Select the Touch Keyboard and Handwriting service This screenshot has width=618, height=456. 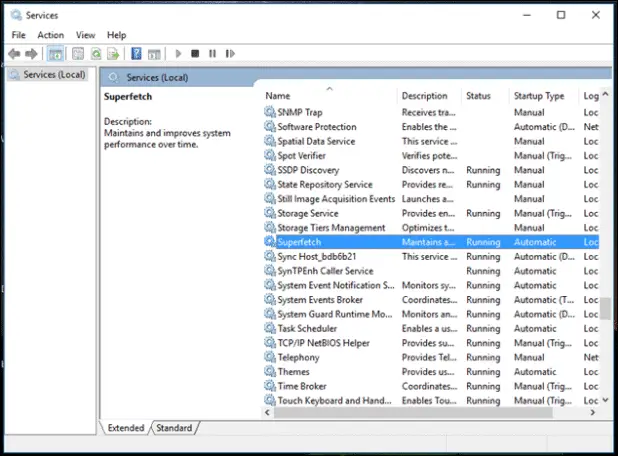[x=431, y=400]
